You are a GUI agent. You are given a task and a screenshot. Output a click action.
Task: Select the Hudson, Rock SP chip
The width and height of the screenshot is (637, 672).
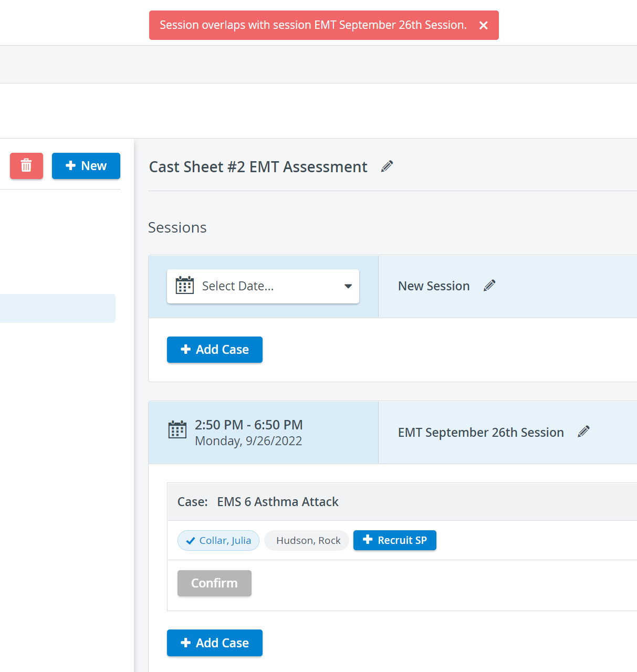[x=307, y=540]
